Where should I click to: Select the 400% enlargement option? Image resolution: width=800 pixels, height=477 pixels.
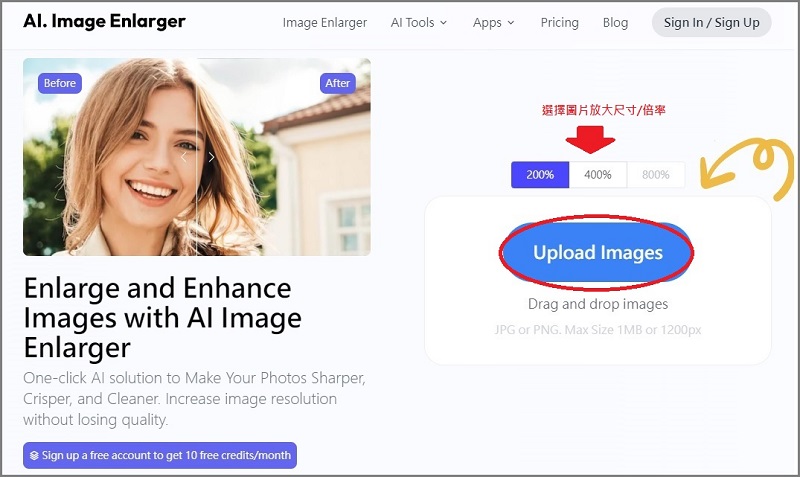point(598,175)
